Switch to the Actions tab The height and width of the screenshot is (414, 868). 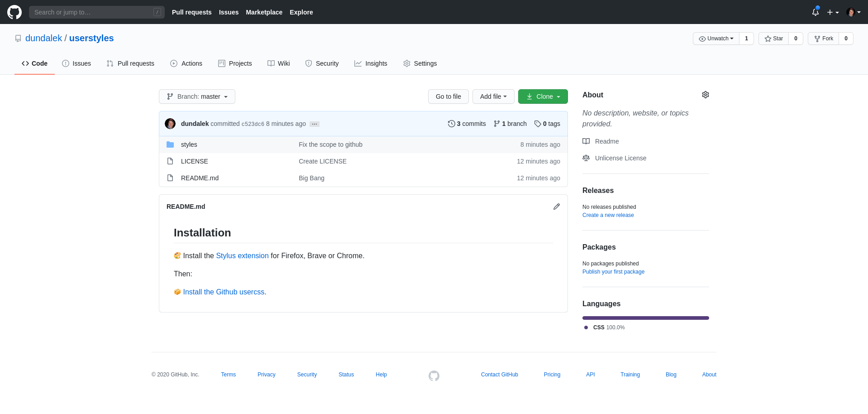pos(186,63)
